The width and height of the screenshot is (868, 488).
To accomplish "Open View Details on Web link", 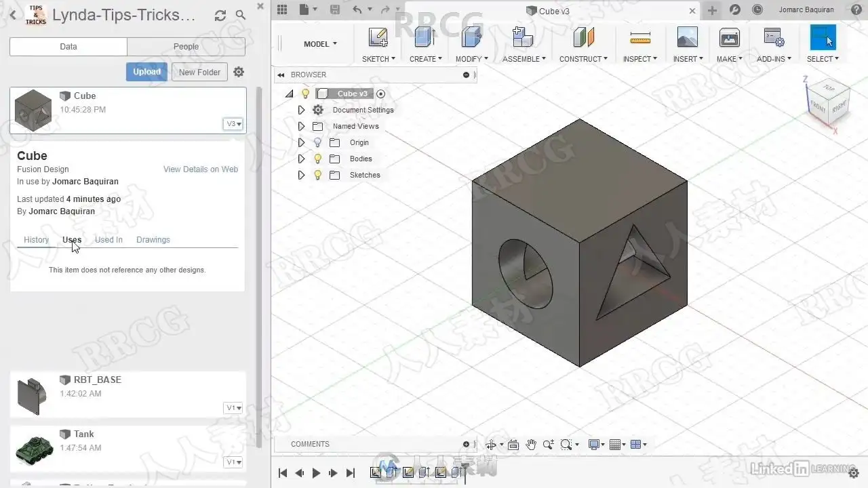I will 201,169.
